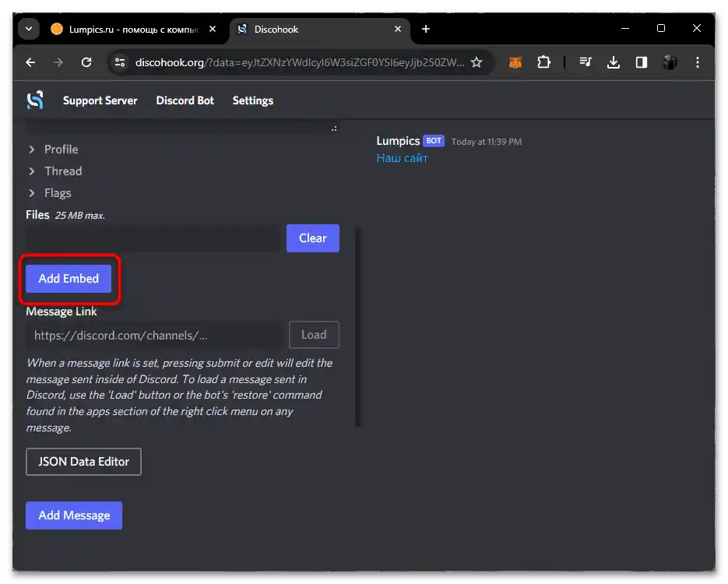Reload the current page
The height and width of the screenshot is (584, 728).
(86, 62)
